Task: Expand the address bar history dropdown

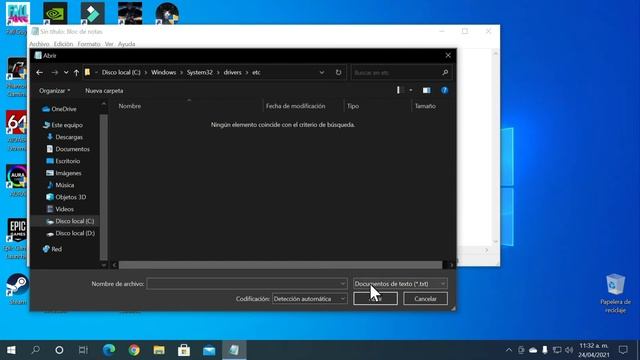Action: pos(322,72)
